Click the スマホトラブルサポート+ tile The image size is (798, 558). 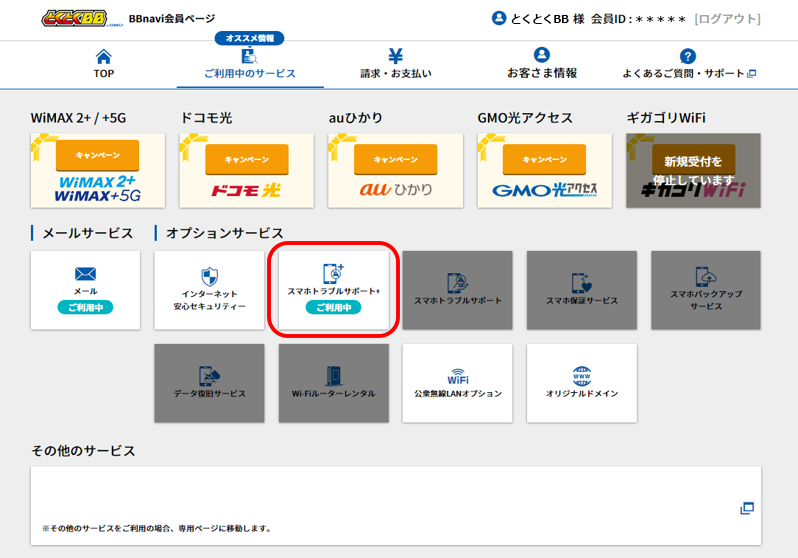334,290
